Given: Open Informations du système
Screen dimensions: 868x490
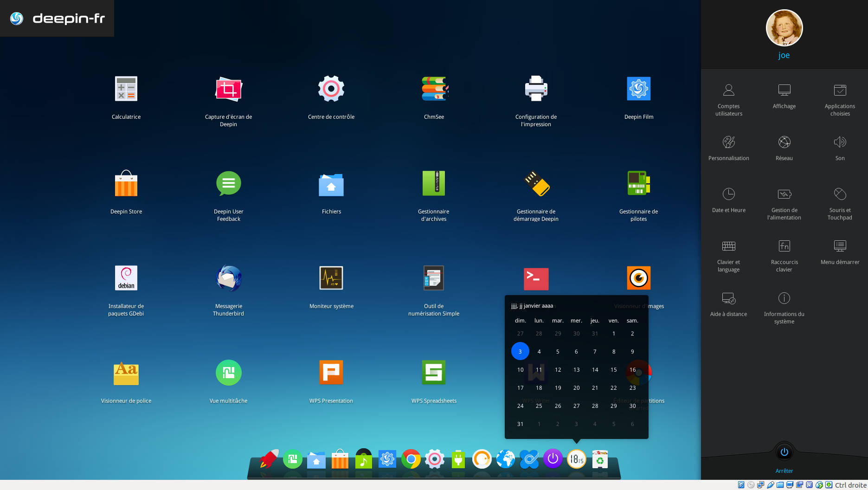Looking at the screenshot, I should [x=784, y=308].
